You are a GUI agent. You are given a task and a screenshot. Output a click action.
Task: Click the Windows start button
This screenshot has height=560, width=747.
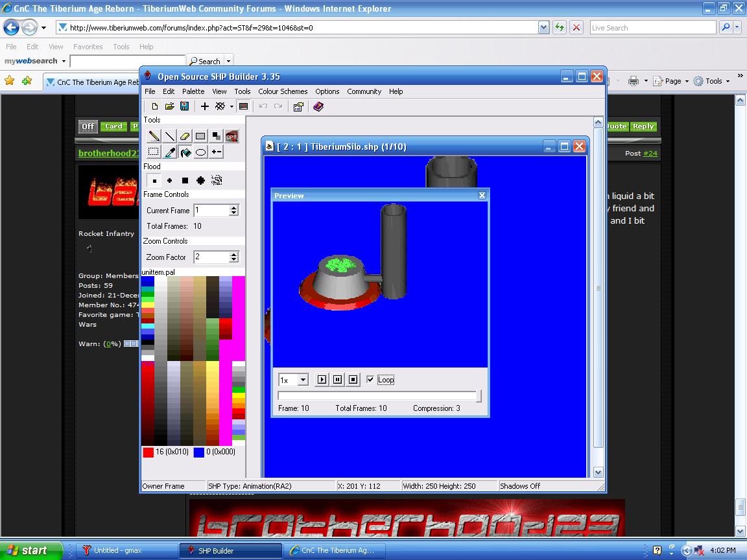(31, 550)
